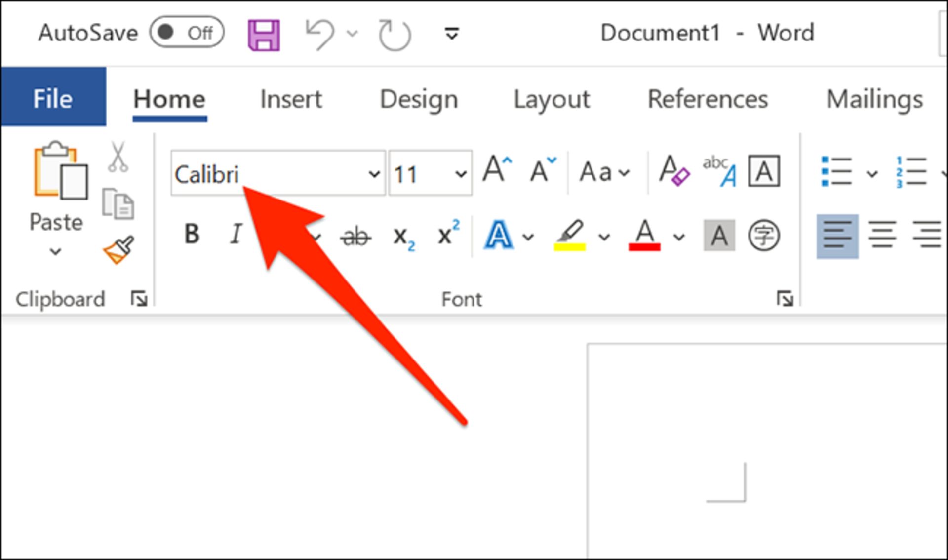948x560 pixels.
Task: Click the Cut scissors icon
Action: 118,157
